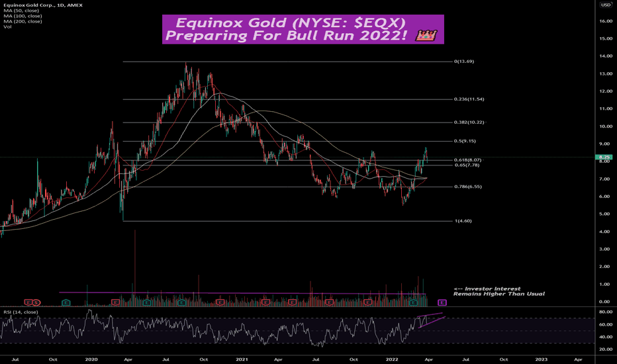Click the 14.00 price axis label
This screenshot has width=617, height=364.
click(606, 56)
